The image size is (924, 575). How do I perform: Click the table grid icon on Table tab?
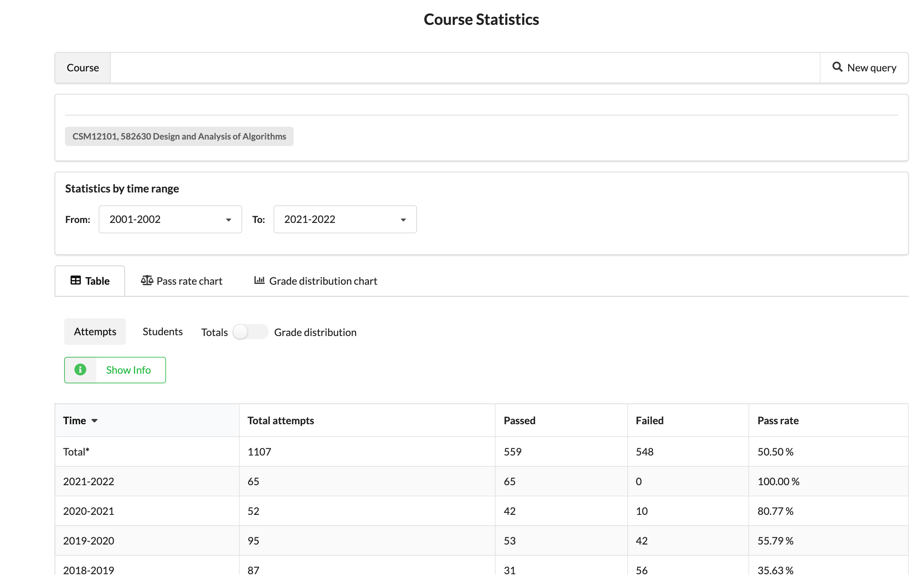(x=75, y=280)
